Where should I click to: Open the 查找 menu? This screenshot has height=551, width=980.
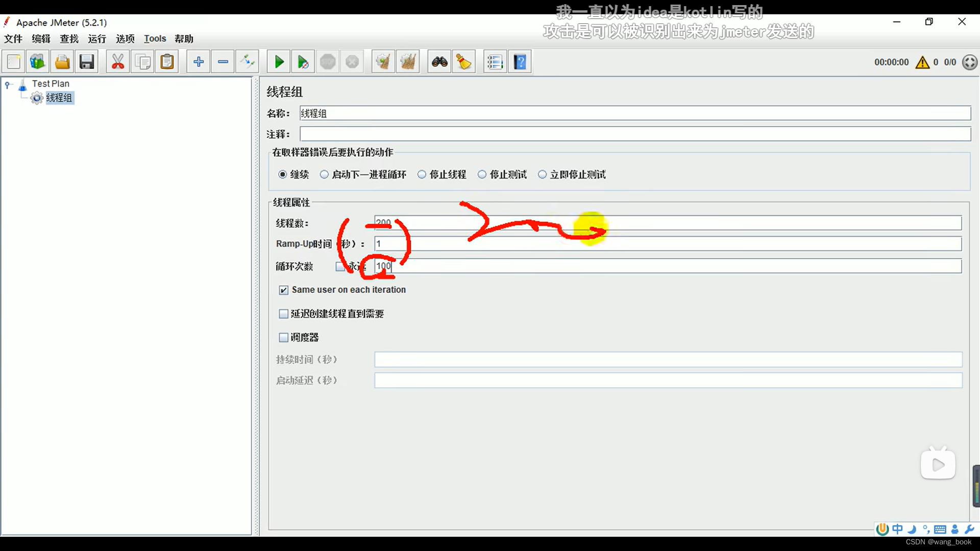point(69,39)
